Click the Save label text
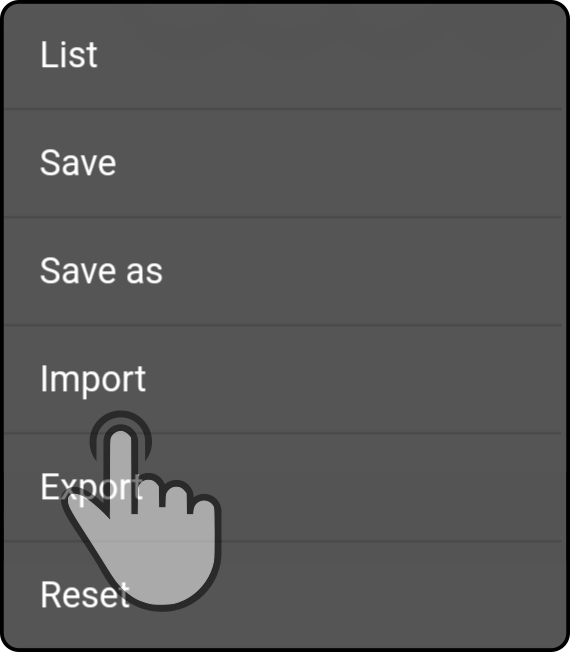This screenshot has height=652, width=570. 78,163
